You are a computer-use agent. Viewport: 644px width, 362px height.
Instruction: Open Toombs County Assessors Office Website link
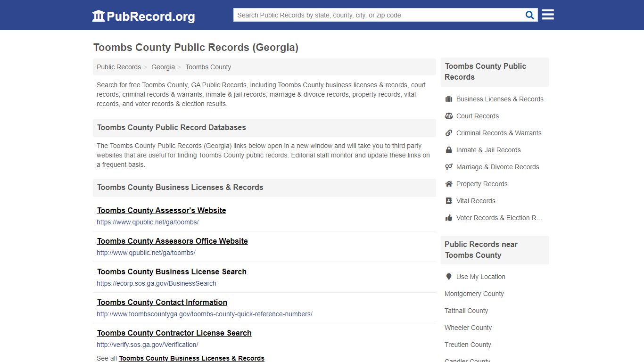coord(173,241)
